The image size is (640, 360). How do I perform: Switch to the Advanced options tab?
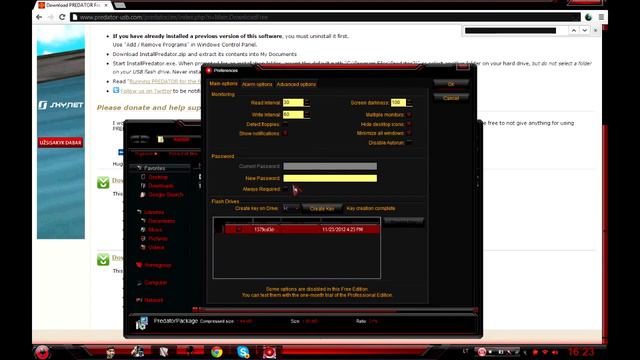[x=296, y=84]
